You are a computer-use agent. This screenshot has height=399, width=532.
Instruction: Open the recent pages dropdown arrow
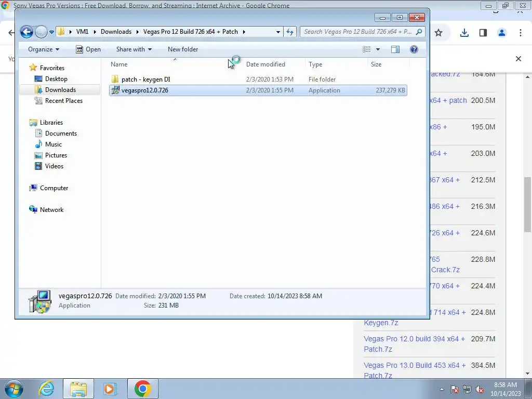(x=51, y=32)
